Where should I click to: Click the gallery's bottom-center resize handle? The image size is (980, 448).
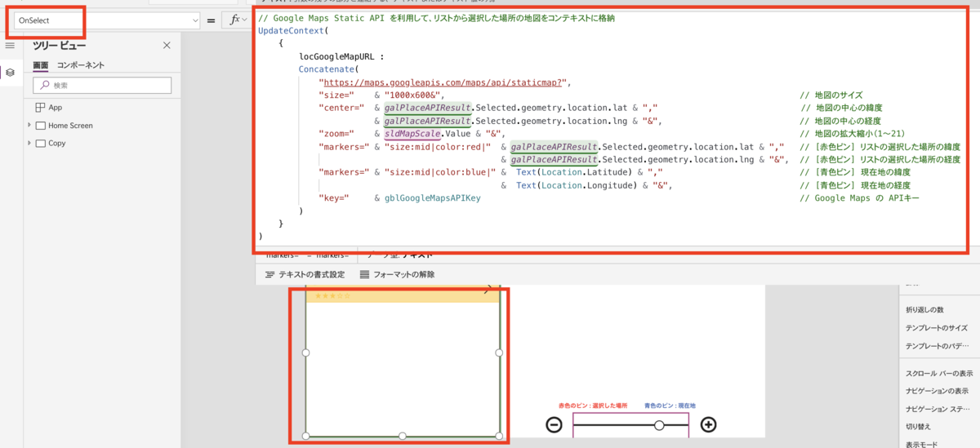[x=403, y=436]
